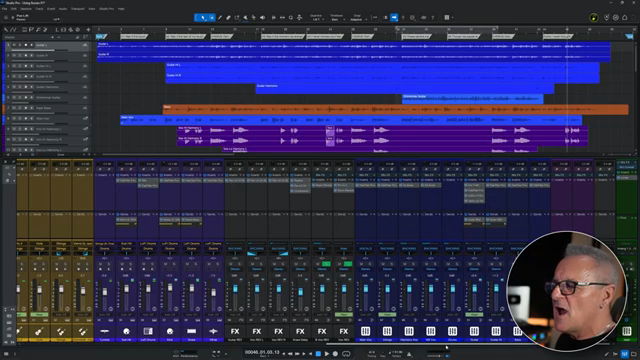Click the Guitar REV FX channel icon
The height and width of the screenshot is (360, 640).
(x=235, y=331)
